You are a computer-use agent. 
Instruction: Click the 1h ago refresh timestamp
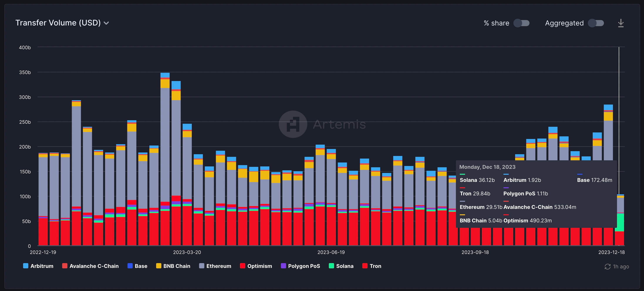pos(621,266)
